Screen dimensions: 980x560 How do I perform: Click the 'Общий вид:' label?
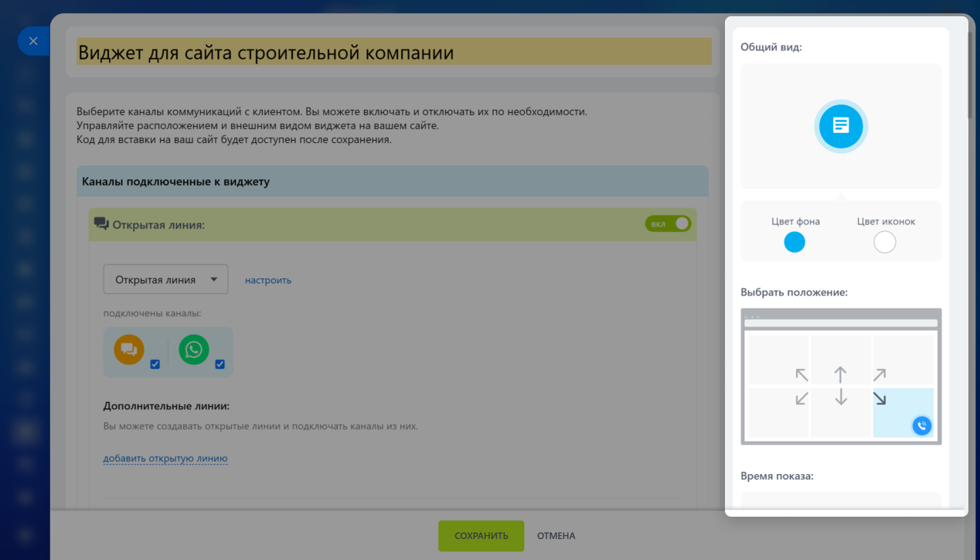click(x=771, y=47)
